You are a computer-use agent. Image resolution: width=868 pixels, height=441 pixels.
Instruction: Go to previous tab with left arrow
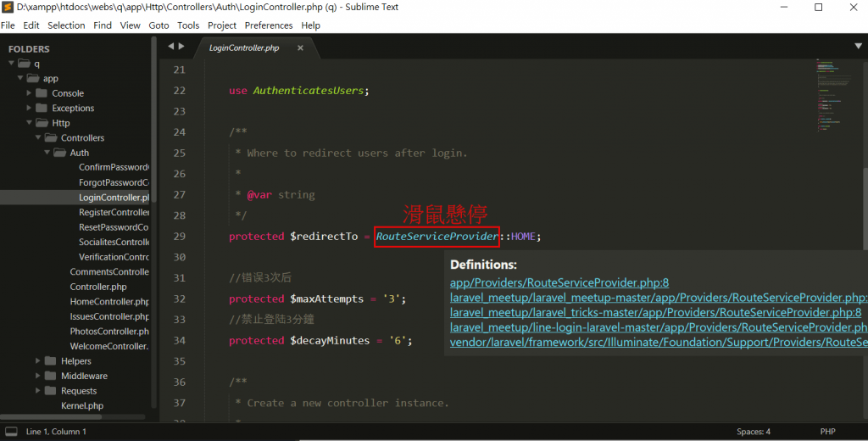point(171,47)
